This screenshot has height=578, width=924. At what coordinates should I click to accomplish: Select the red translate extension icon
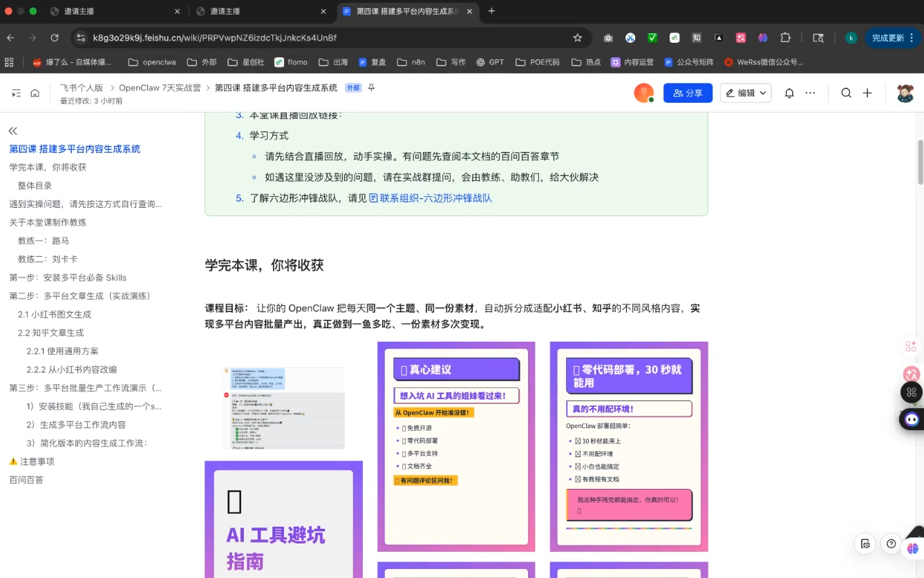tap(741, 38)
